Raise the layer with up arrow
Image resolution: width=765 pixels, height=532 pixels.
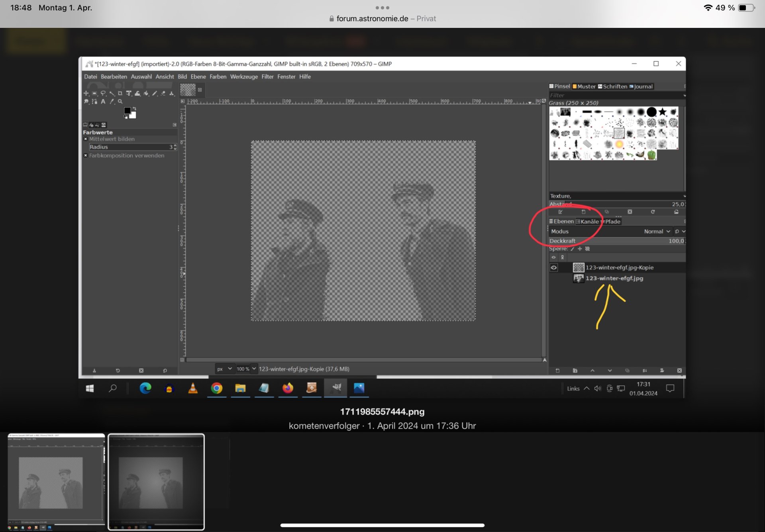tap(592, 371)
